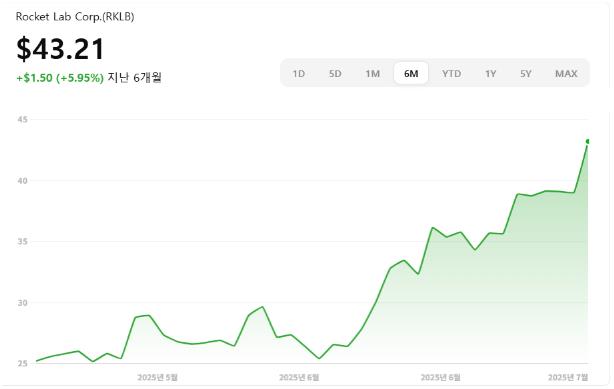Click the 2025년 5월 x-axis label
The image size is (614, 389).
click(x=157, y=377)
